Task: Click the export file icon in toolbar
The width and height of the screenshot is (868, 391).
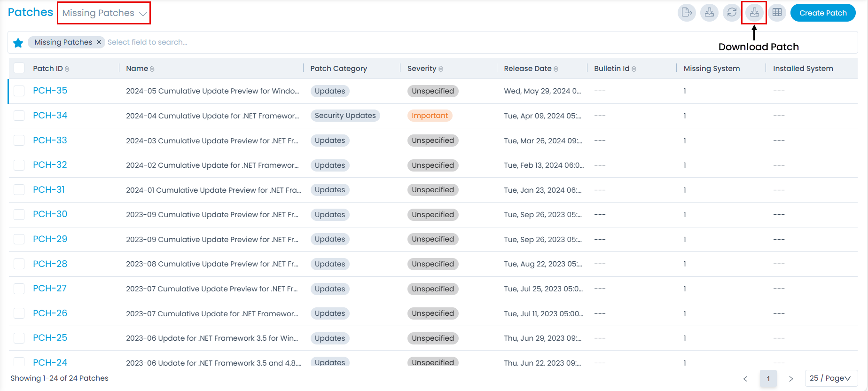Action: point(687,13)
